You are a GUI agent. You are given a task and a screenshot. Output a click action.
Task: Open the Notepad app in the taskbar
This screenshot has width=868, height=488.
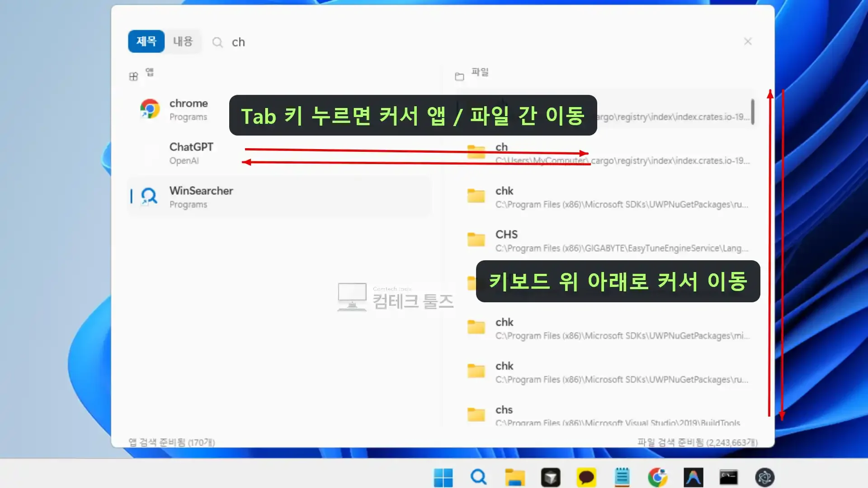pos(622,477)
